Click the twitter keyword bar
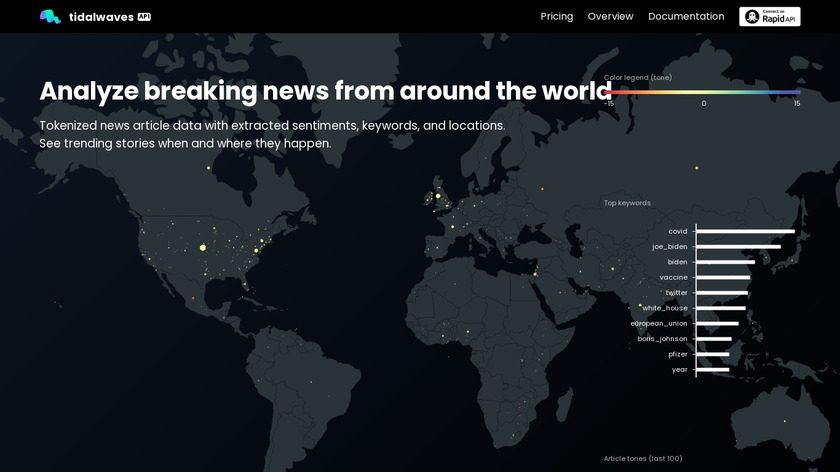The height and width of the screenshot is (472, 840). click(722, 293)
